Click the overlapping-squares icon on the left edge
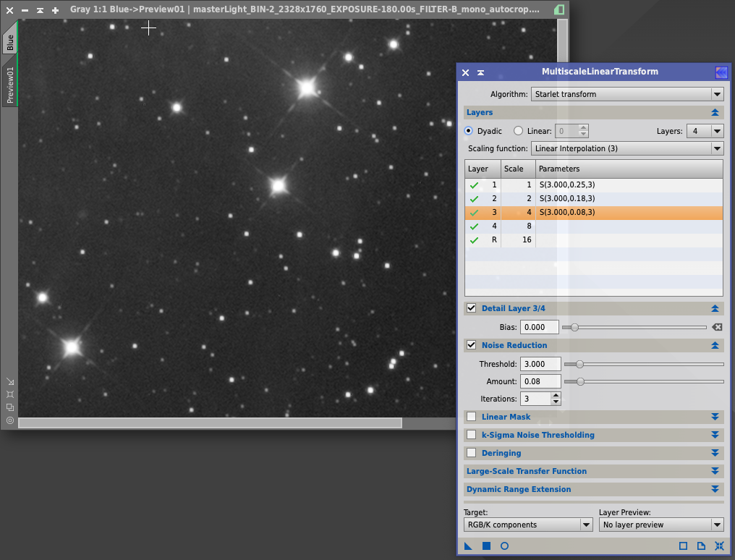 click(x=10, y=407)
